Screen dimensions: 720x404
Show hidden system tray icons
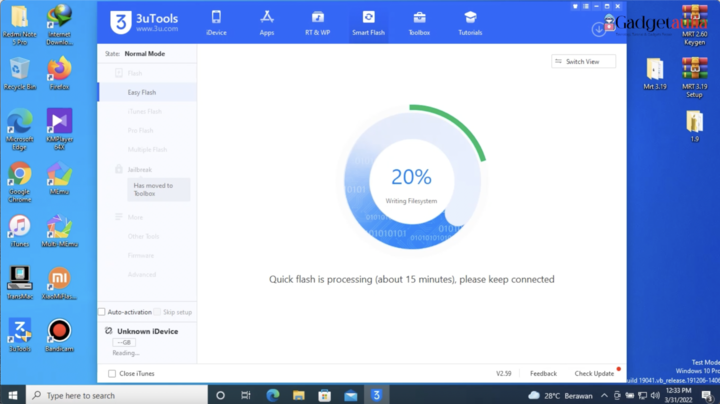pos(604,395)
